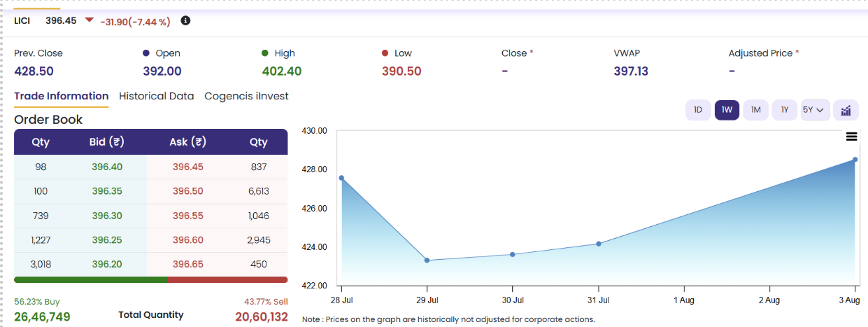Open the Cogencis iInvest tab
Viewport: 868px width, 327px height.
[246, 96]
